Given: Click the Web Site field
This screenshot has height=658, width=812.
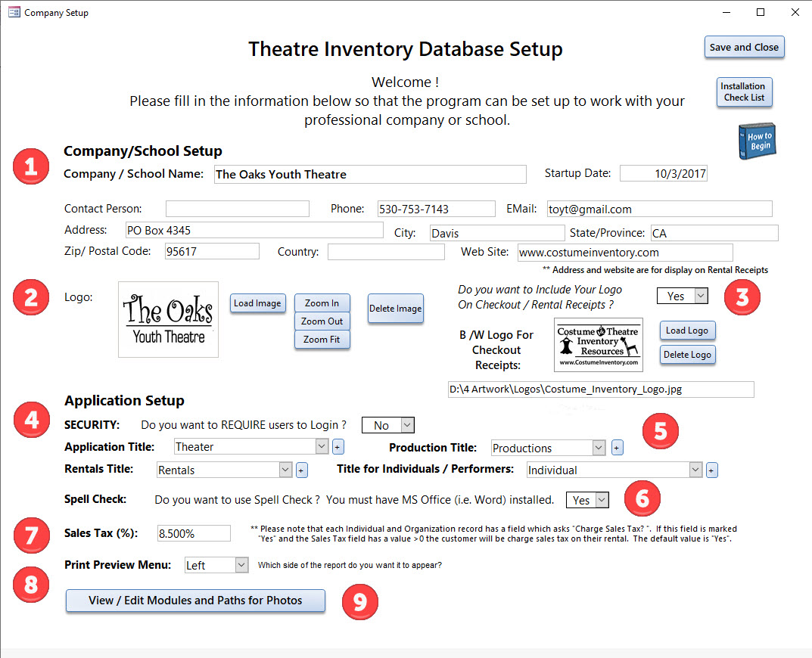Looking at the screenshot, I should pyautogui.click(x=625, y=252).
